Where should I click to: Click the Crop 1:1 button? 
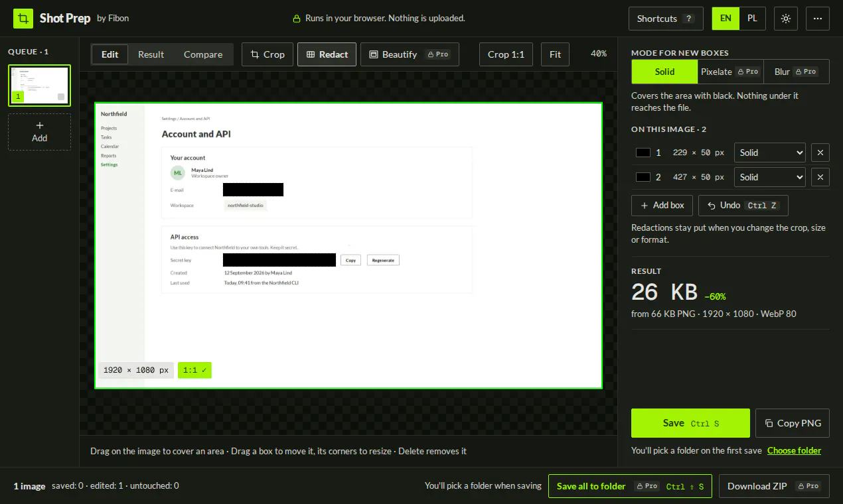pos(506,54)
